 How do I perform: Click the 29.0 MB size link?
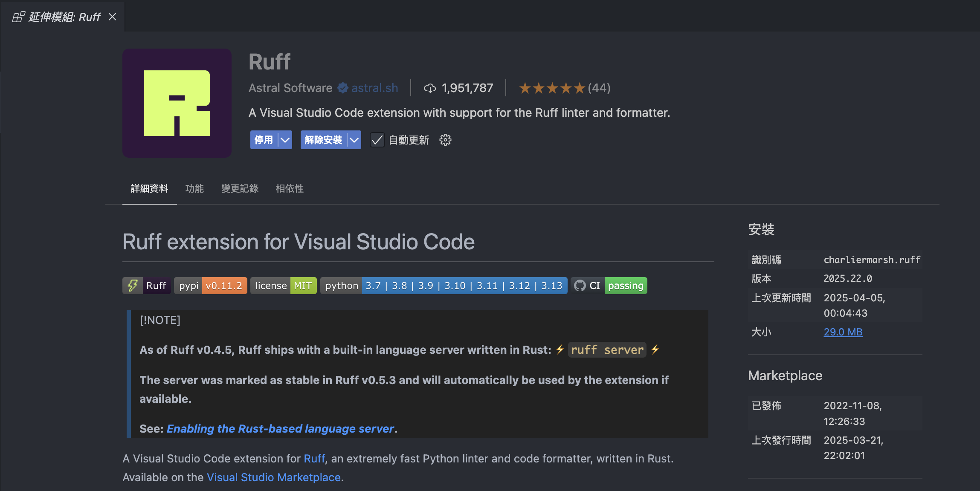(843, 332)
